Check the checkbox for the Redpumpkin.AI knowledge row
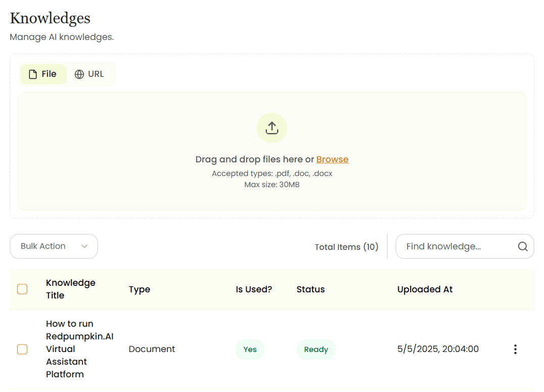The image size is (544, 392). [22, 349]
